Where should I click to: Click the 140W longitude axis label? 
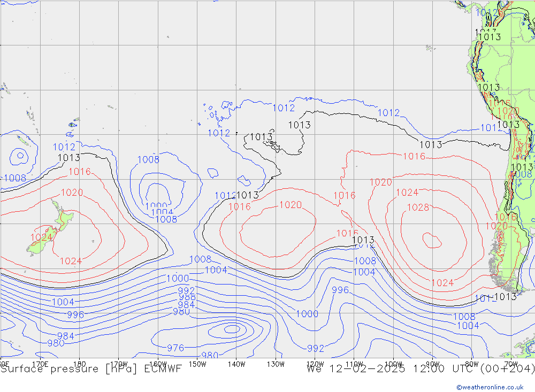(x=237, y=364)
